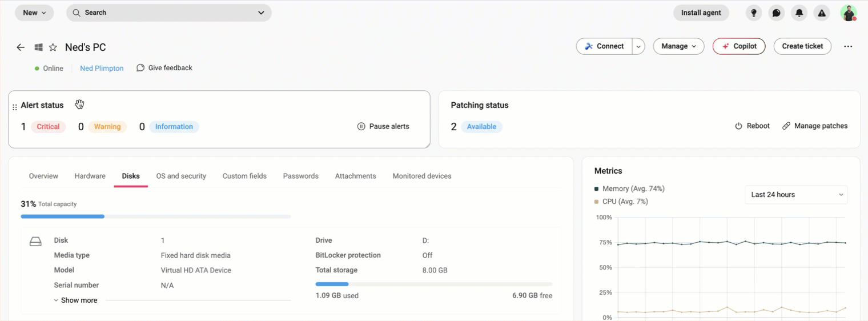Viewport: 868px width, 321px height.
Task: Click the Information alert badge
Action: click(174, 127)
